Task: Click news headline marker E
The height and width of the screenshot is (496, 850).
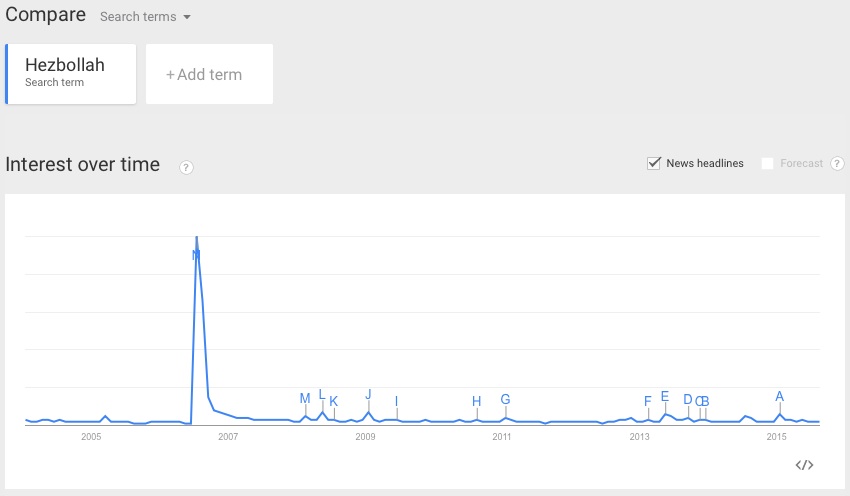Action: pos(665,396)
